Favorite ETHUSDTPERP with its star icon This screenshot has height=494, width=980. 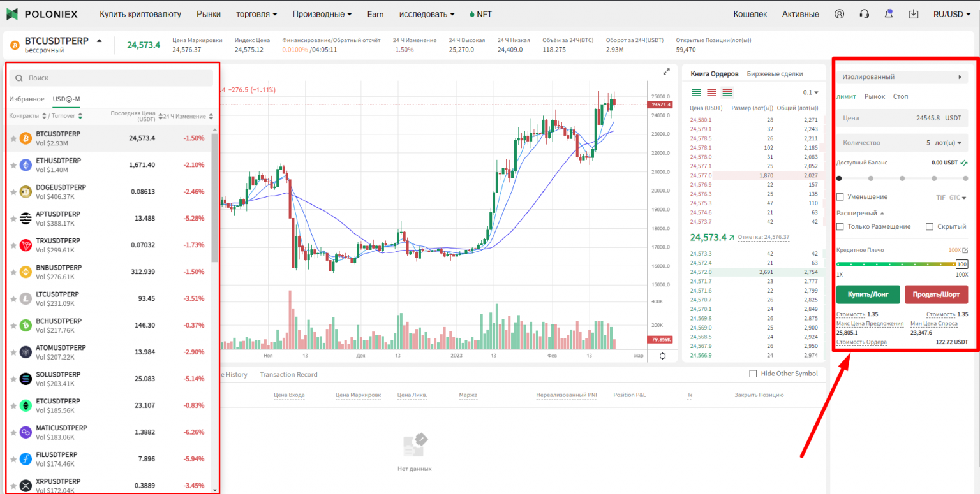click(13, 165)
